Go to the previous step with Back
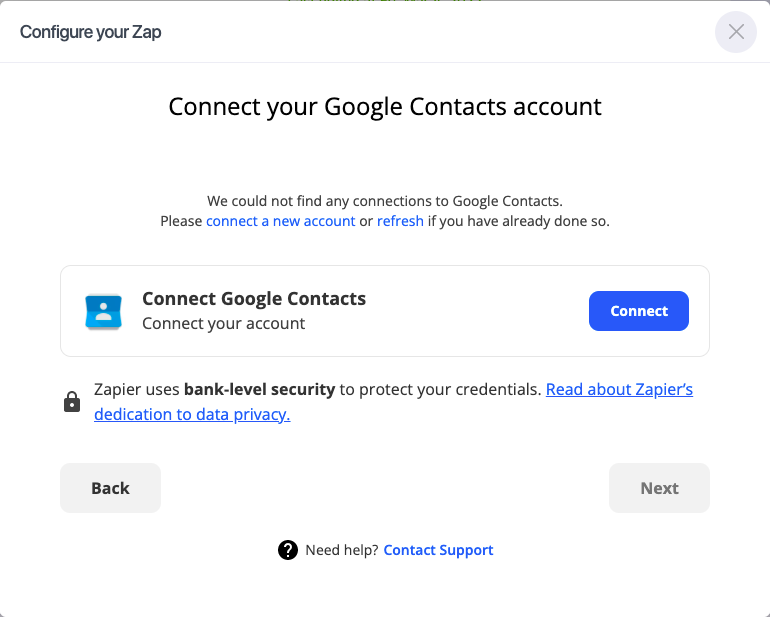 110,488
